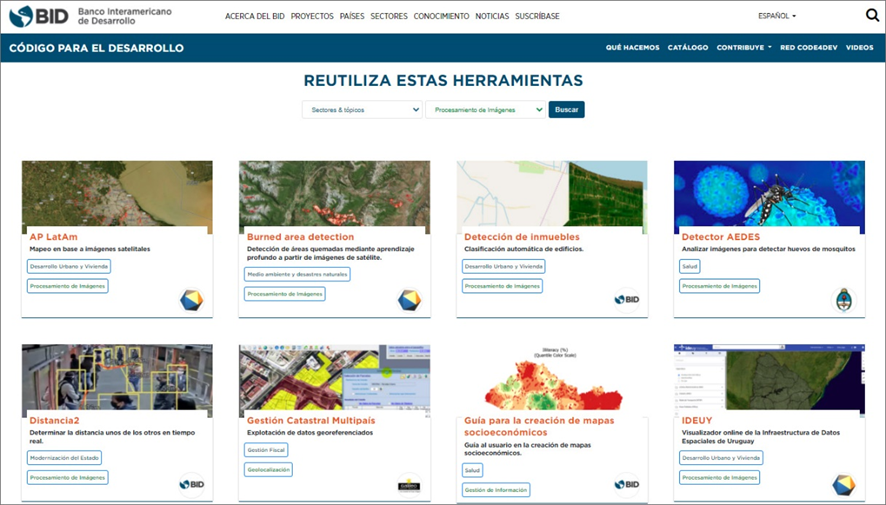
Task: Open ACERCA DEL BID menu
Action: pos(255,16)
